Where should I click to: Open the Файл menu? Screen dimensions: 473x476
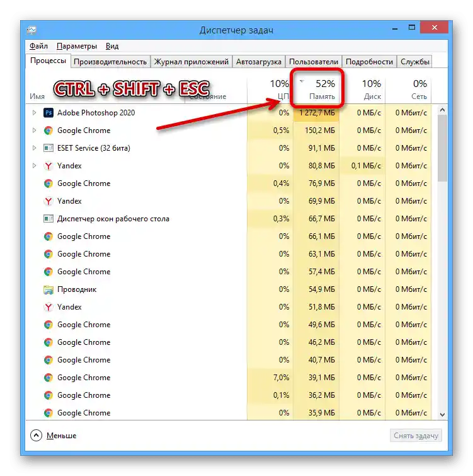tap(38, 46)
